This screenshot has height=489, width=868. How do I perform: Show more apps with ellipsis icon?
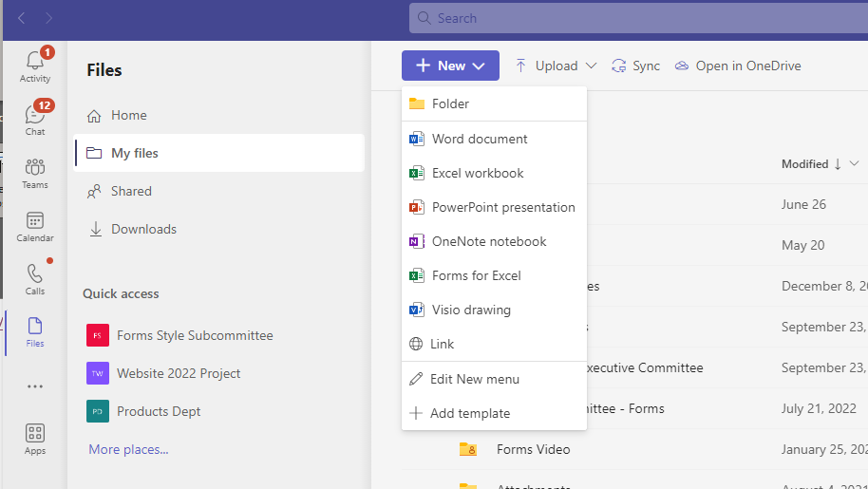[35, 386]
